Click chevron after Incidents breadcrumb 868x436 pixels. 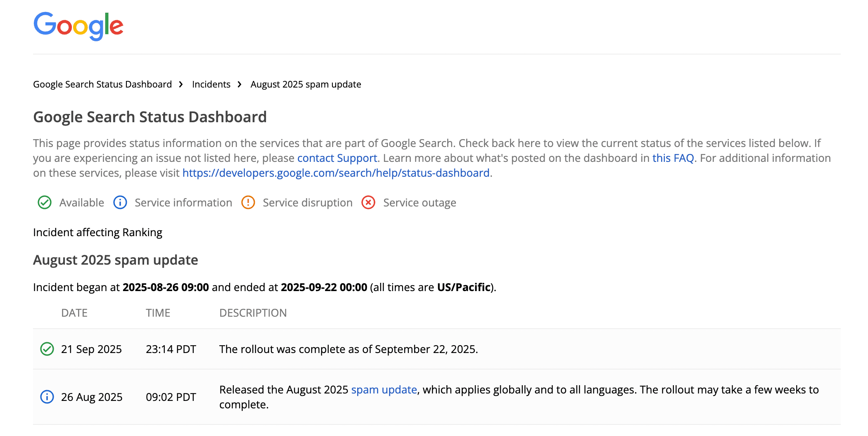tap(240, 85)
